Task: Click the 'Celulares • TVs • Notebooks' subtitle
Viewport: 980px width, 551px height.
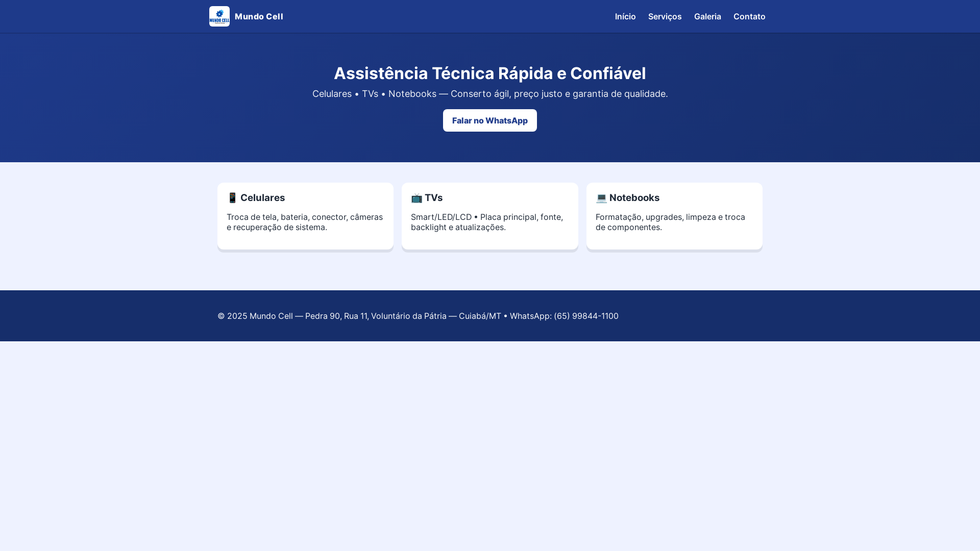Action: 490,94
